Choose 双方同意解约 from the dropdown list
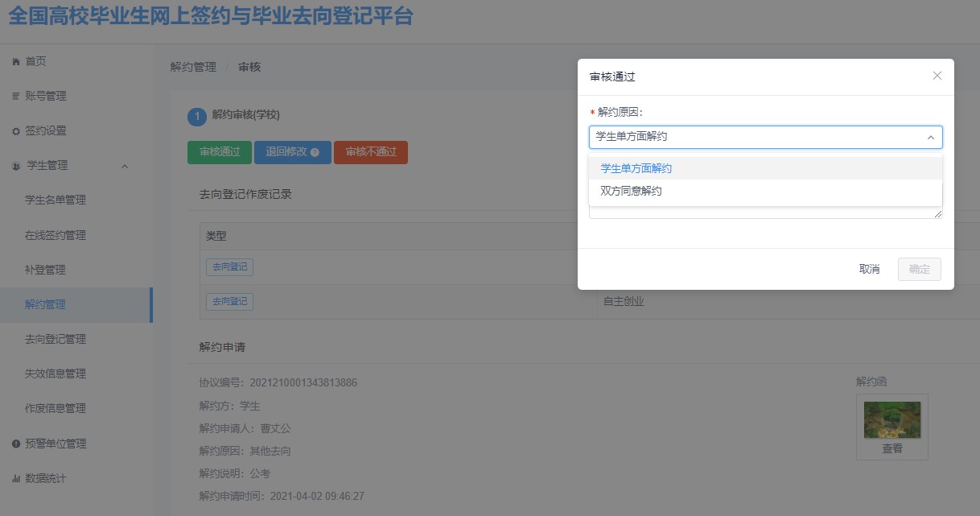Viewport: 980px width, 516px height. (631, 191)
